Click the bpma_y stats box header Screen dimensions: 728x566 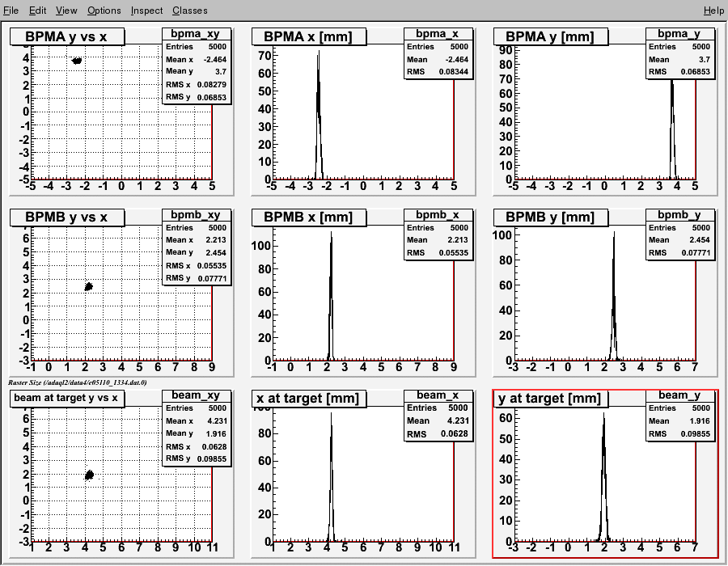point(679,34)
